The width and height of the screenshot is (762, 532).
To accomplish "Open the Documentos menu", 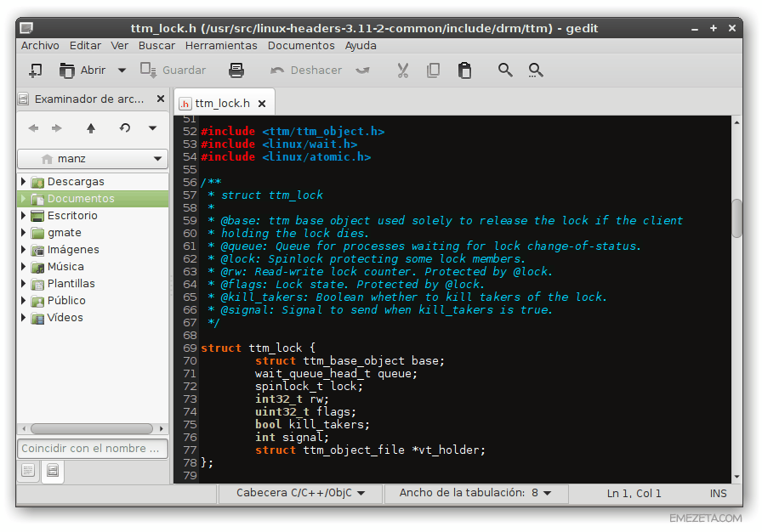I will pyautogui.click(x=301, y=46).
